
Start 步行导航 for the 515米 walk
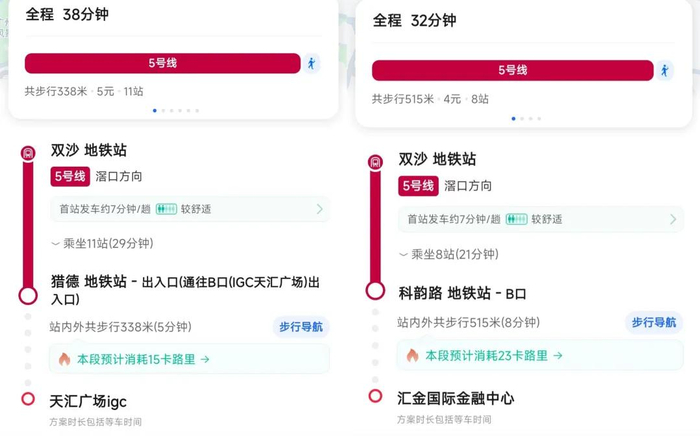click(x=653, y=322)
